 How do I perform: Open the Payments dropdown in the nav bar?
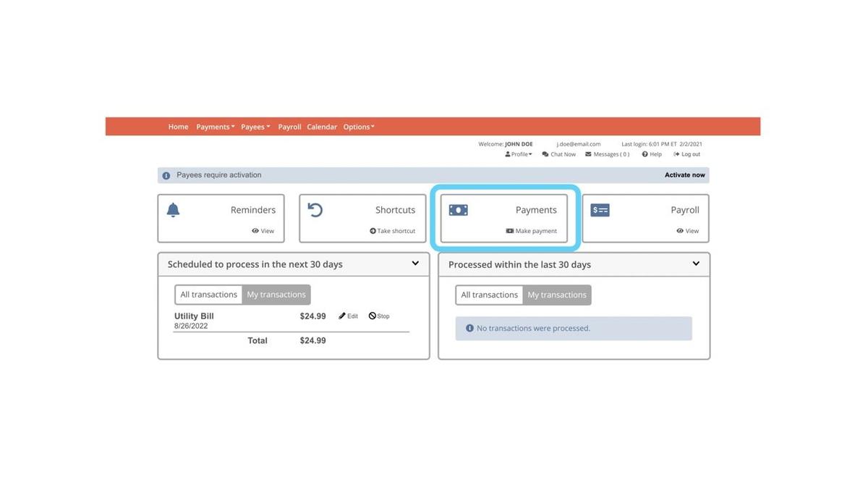pyautogui.click(x=216, y=127)
